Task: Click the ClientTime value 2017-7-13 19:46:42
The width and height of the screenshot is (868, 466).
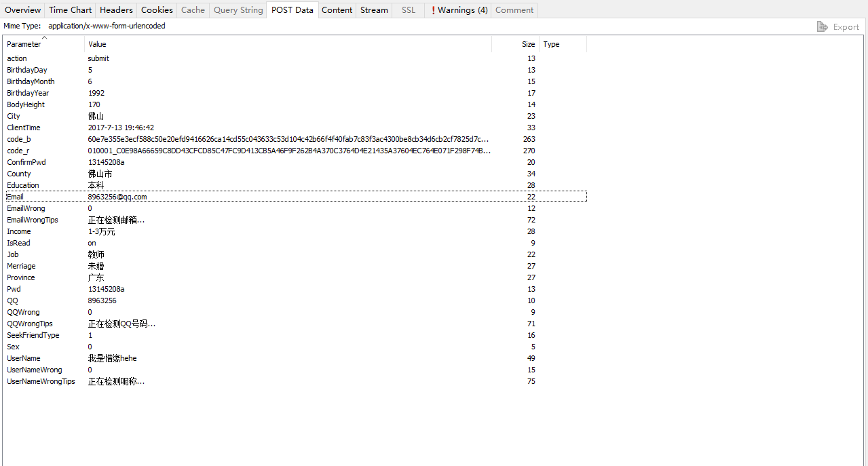Action: [121, 128]
